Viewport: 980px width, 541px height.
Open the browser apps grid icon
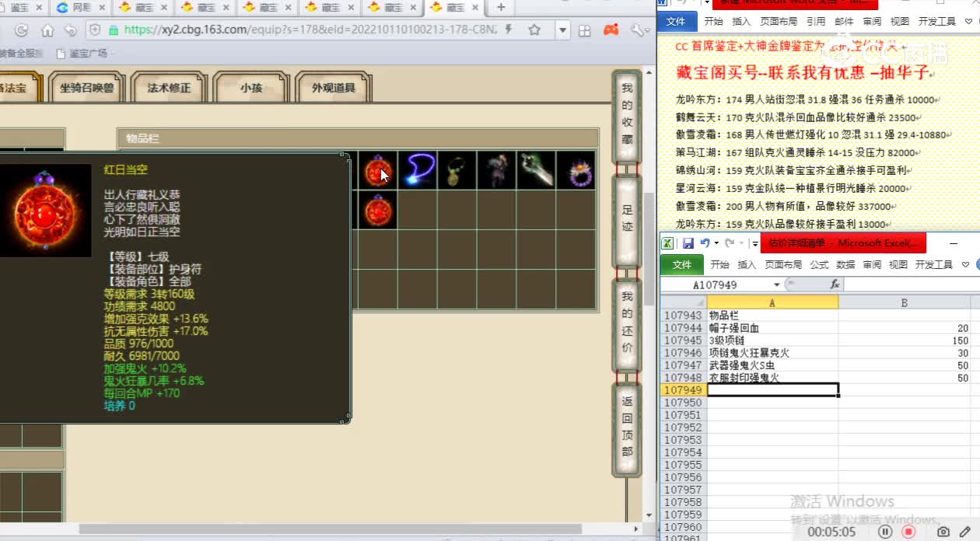pyautogui.click(x=585, y=30)
